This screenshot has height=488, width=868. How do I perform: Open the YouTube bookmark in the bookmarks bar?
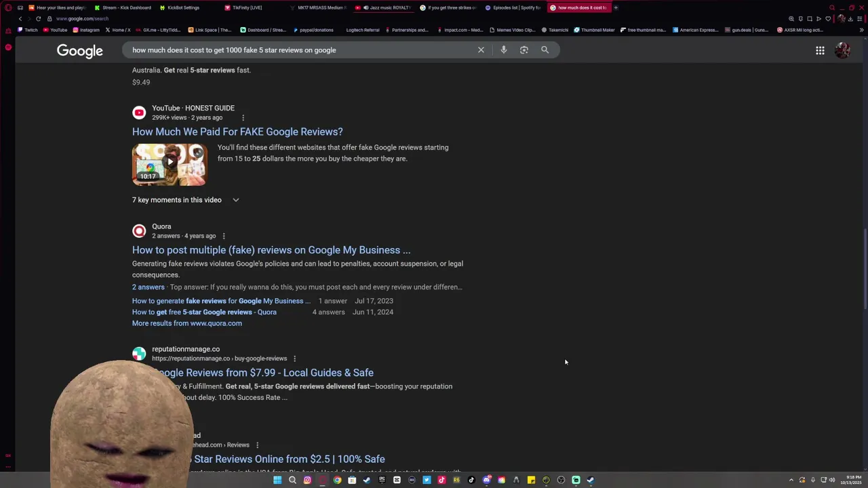[x=55, y=30]
